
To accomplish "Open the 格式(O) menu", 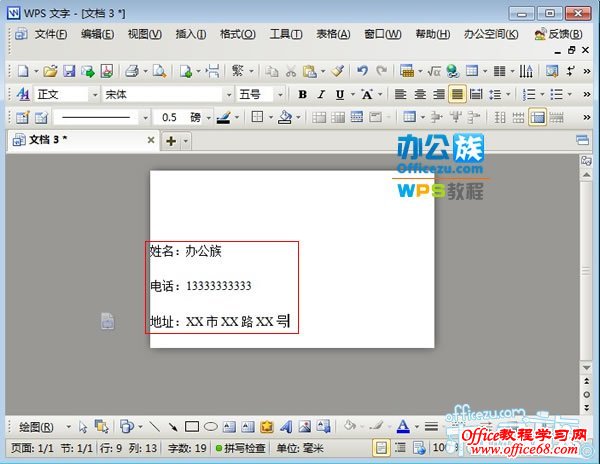I will tap(238, 34).
